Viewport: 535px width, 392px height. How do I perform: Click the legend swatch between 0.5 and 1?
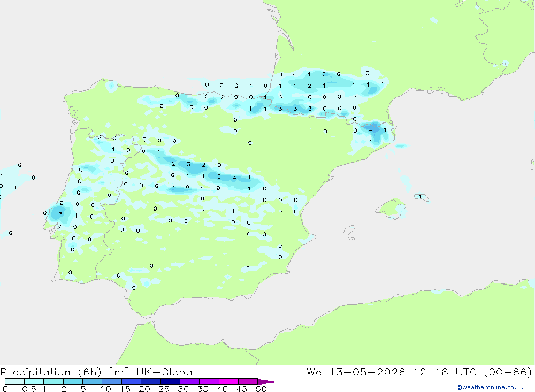(34, 381)
